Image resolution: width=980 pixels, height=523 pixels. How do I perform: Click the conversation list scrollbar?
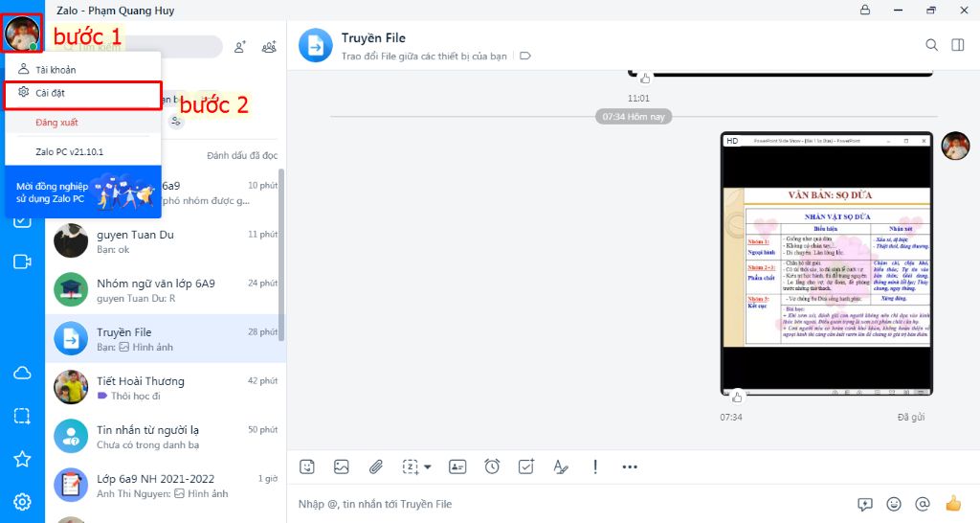[x=282, y=255]
